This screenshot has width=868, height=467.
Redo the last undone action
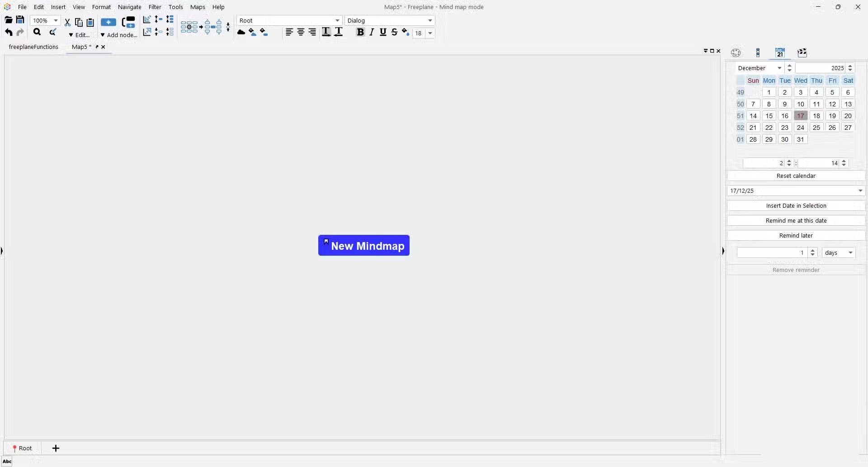(20, 32)
